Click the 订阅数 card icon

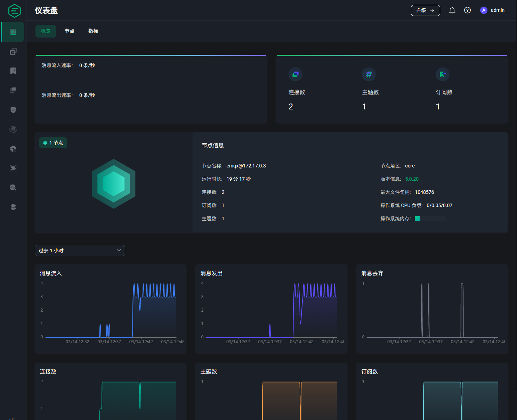click(x=443, y=74)
